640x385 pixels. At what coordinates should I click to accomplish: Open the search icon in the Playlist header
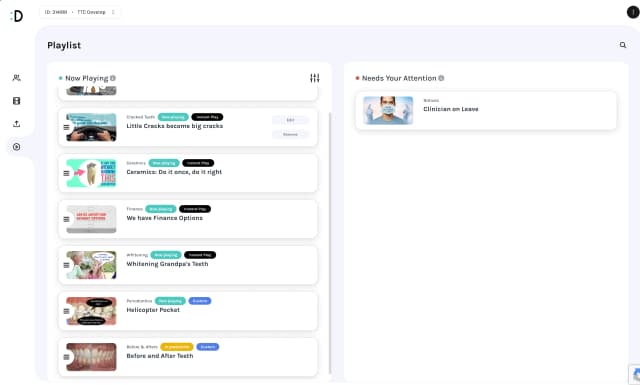point(623,45)
